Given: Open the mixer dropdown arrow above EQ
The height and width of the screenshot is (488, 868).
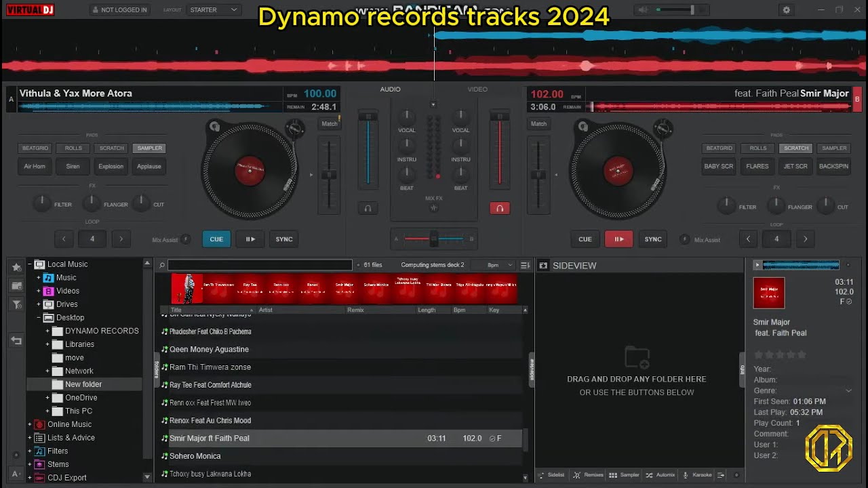Looking at the screenshot, I should [x=433, y=104].
